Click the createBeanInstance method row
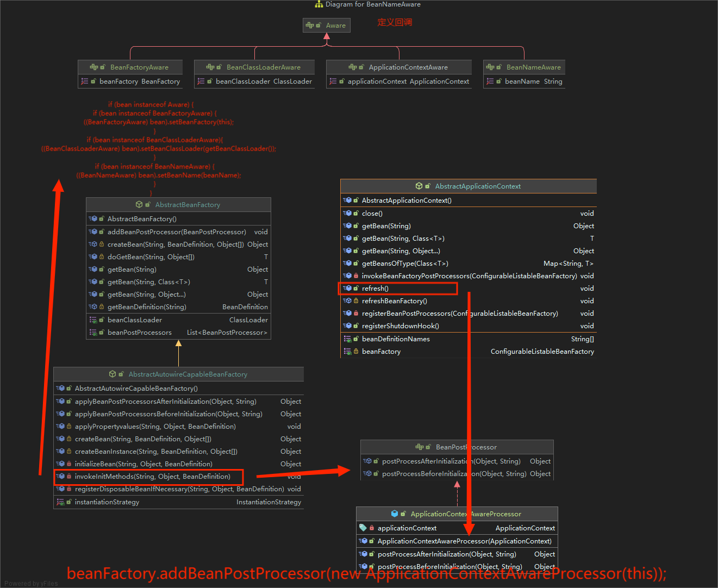Screen dimensions: 718x588 [x=178, y=451]
